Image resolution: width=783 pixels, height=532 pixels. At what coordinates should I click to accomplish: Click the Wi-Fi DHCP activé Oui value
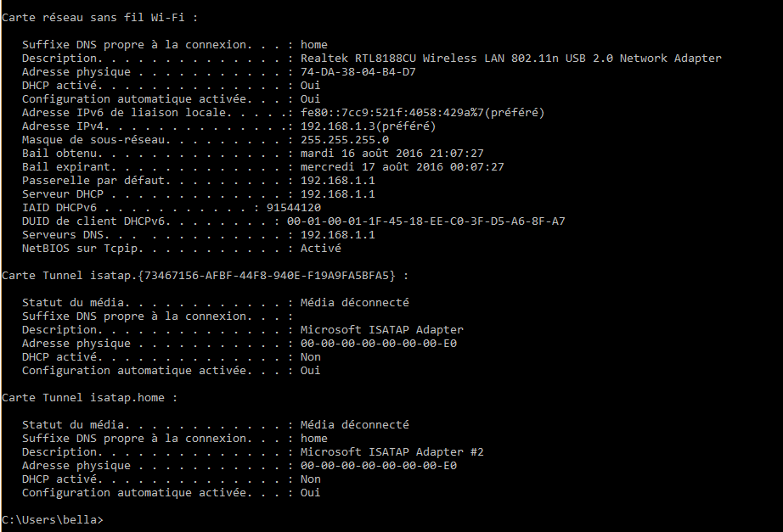coord(310,86)
